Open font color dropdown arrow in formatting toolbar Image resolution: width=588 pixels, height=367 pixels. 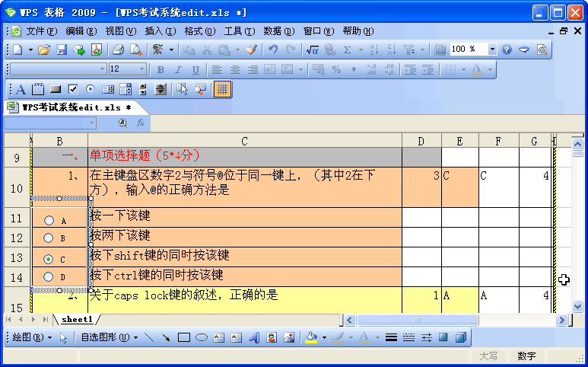click(x=490, y=69)
